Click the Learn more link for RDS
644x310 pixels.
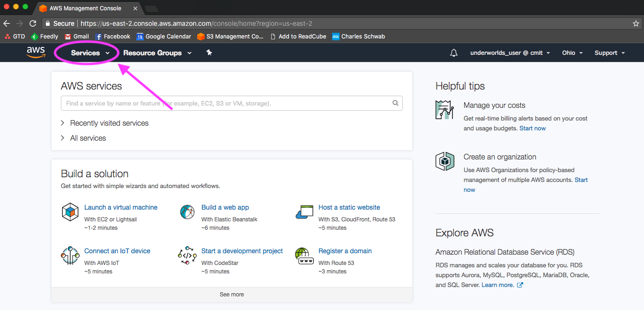coord(498,285)
